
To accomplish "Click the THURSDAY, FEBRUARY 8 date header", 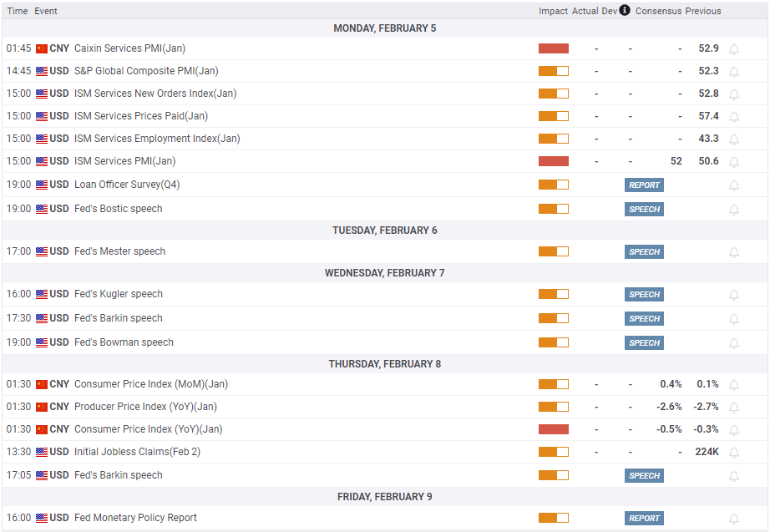I will 384,364.
